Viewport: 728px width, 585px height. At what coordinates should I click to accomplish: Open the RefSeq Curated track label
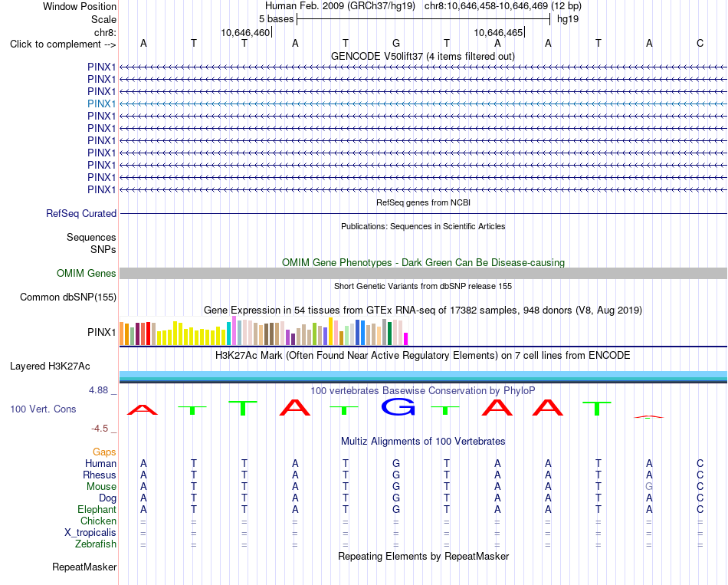point(81,213)
